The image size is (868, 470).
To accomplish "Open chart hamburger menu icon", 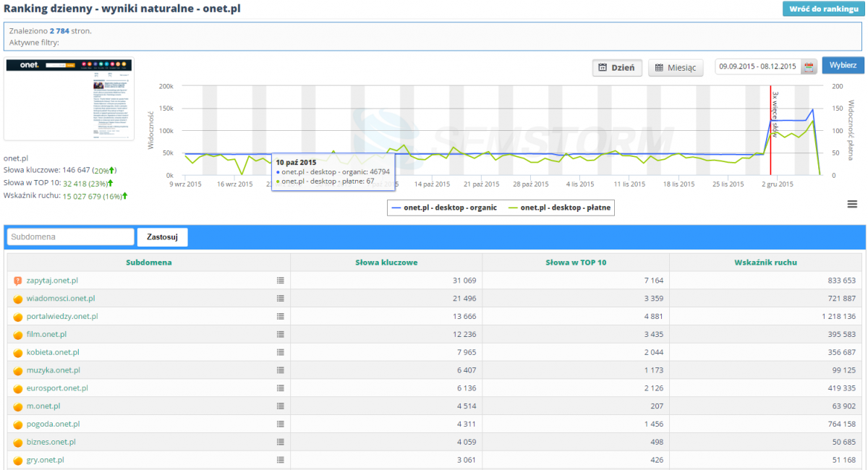I will pos(853,205).
